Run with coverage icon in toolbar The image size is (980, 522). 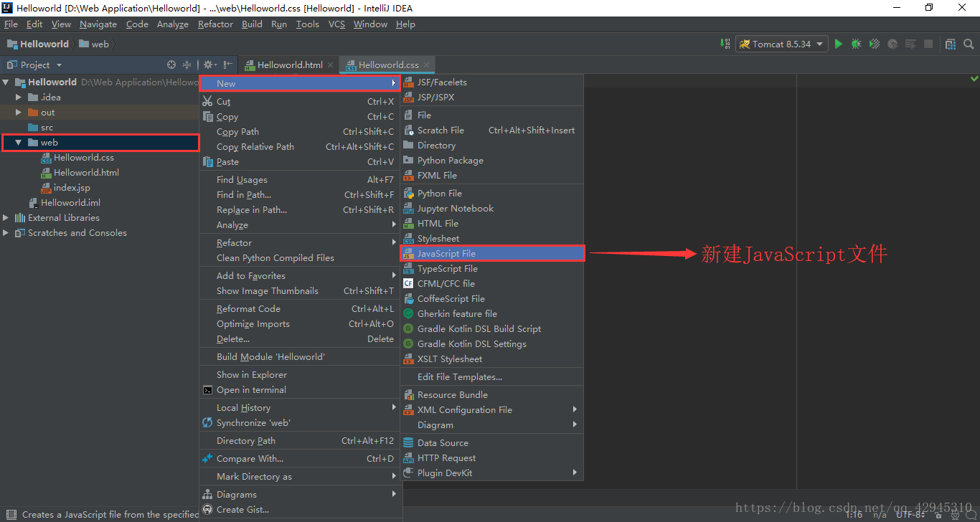point(875,44)
